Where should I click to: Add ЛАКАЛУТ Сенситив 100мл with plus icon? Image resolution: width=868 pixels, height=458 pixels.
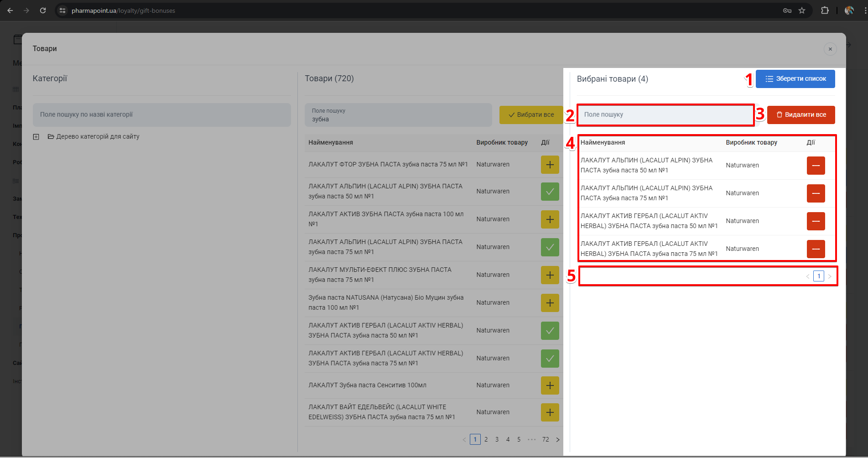coord(550,385)
